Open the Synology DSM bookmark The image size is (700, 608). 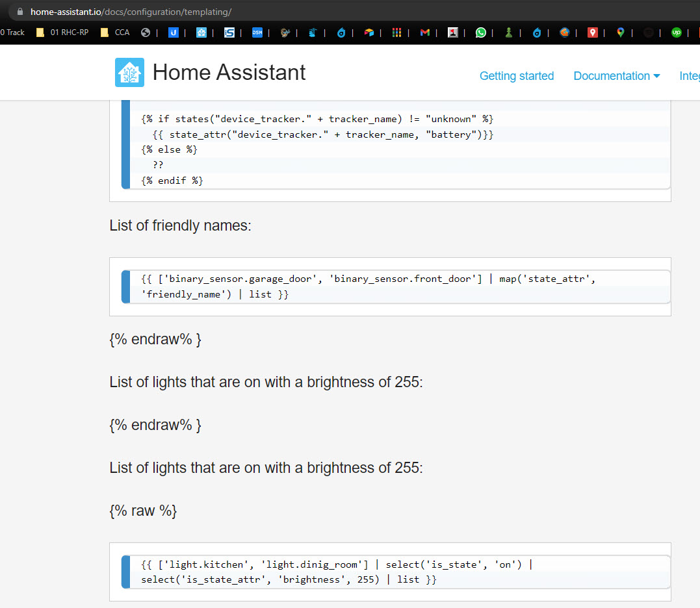click(257, 32)
